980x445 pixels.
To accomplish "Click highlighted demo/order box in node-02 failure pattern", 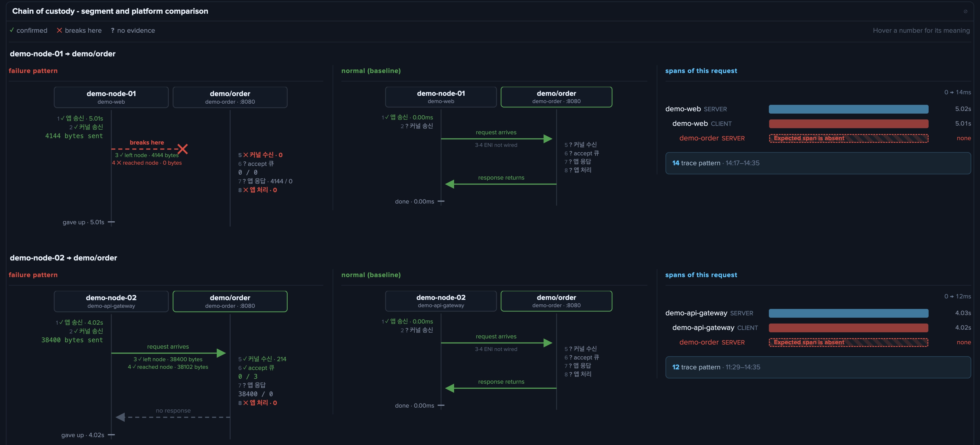I will click(x=230, y=301).
